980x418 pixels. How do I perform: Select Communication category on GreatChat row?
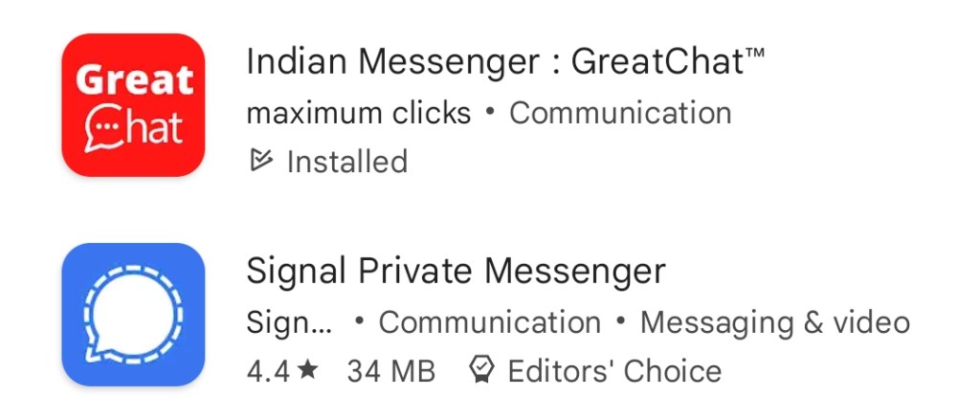pos(620,113)
